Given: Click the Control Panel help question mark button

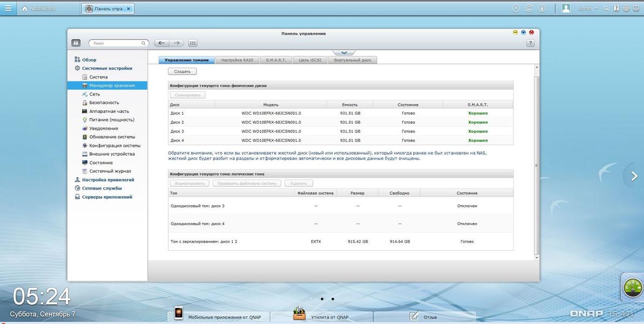Looking at the screenshot, I should [530, 43].
